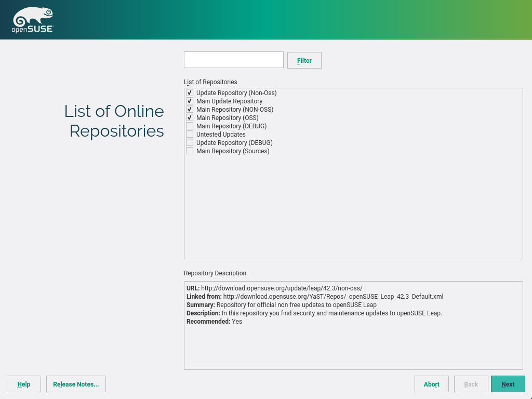The width and height of the screenshot is (532, 399).
Task: Proceed with the Next button
Action: (x=508, y=384)
